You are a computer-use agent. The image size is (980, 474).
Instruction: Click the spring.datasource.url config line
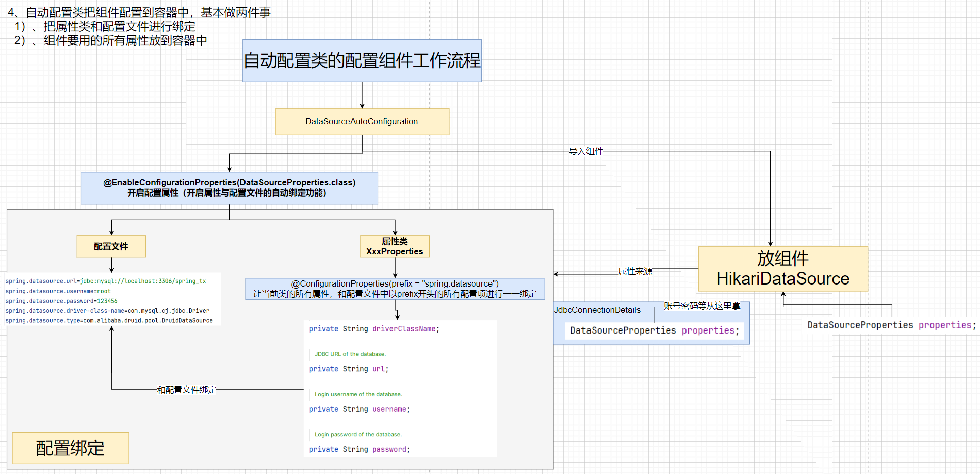[x=106, y=281]
